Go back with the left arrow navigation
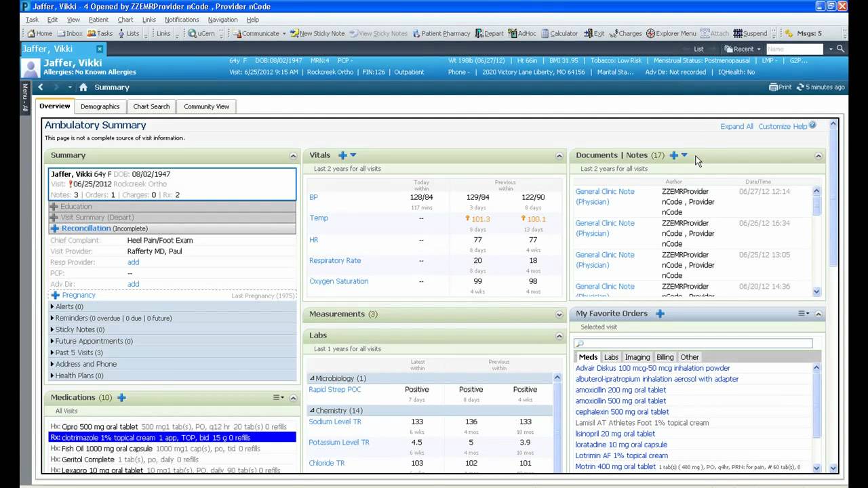Screen dimensions: 868x488 41,87
